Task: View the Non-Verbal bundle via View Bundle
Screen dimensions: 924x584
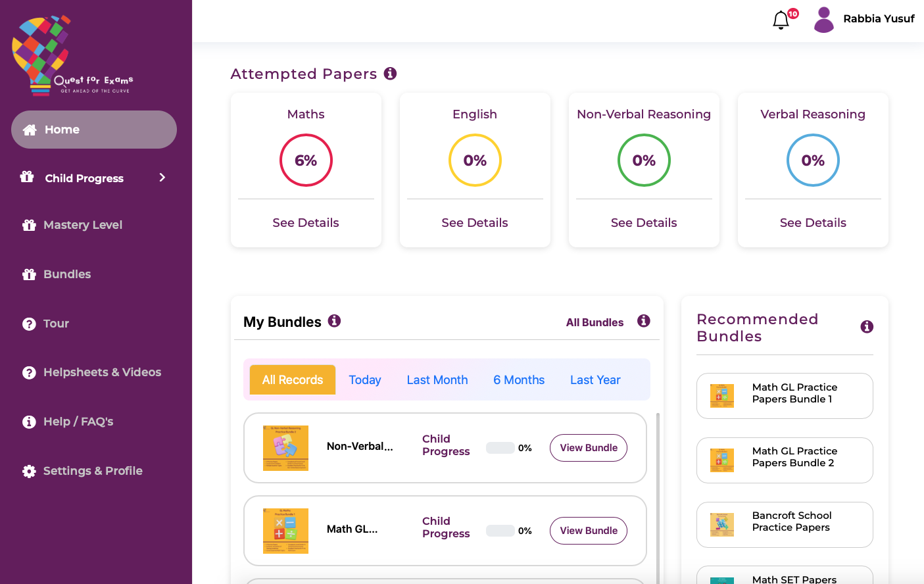Action: 589,448
